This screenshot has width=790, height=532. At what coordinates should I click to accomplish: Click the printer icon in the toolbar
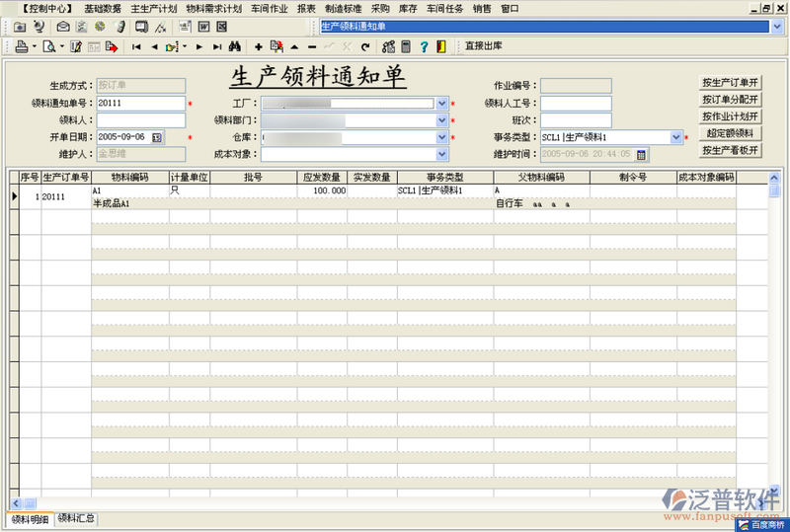coord(22,46)
